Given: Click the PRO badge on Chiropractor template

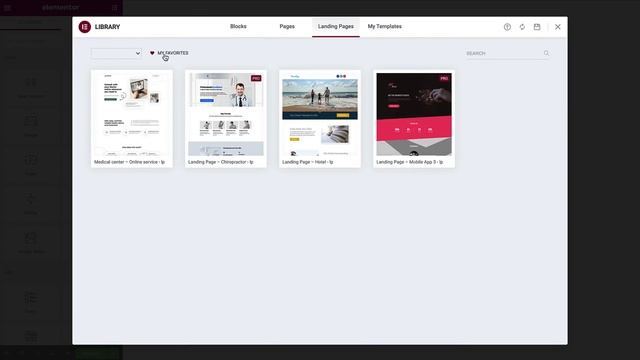Looking at the screenshot, I should (256, 78).
